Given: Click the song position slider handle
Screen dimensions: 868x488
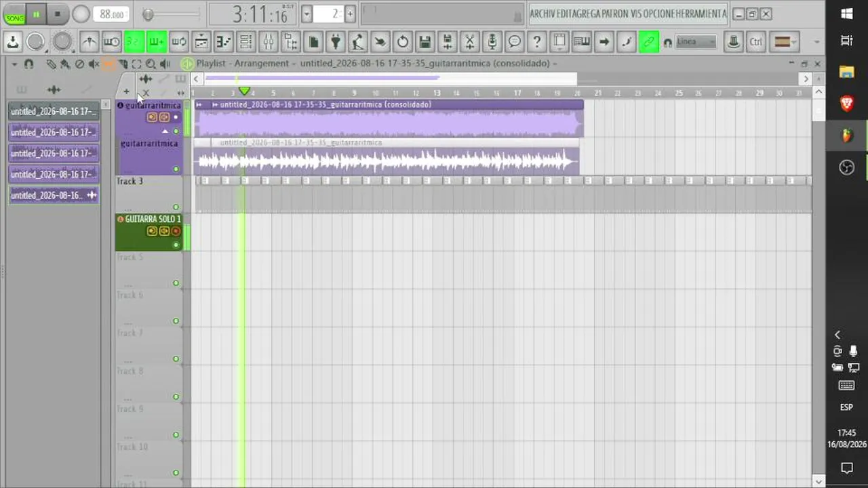Looking at the screenshot, I should 148,14.
